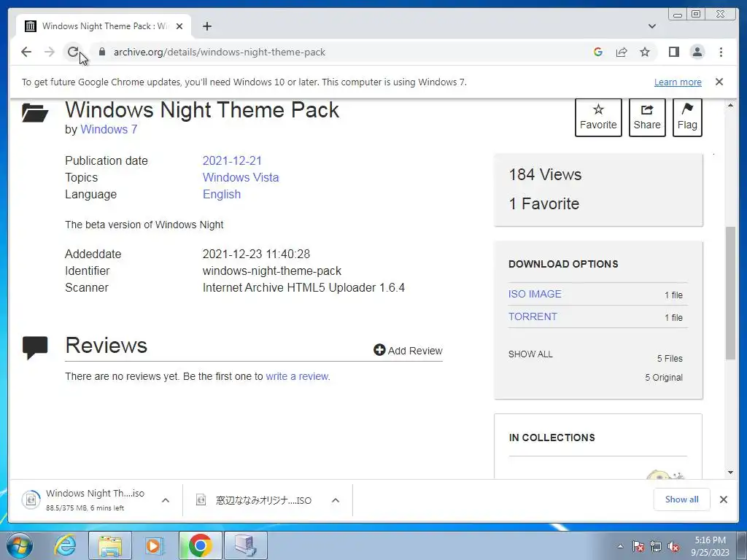The image size is (747, 560).
Task: Show hidden tray icons arrow
Action: (620, 546)
